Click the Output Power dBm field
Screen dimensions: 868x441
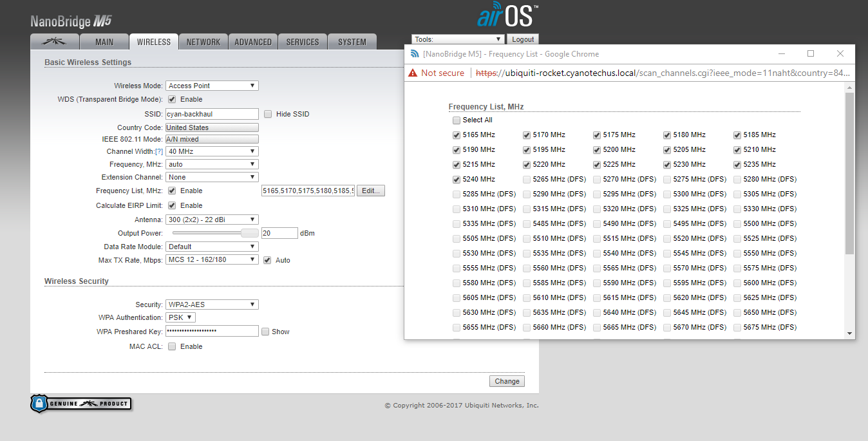tap(279, 233)
